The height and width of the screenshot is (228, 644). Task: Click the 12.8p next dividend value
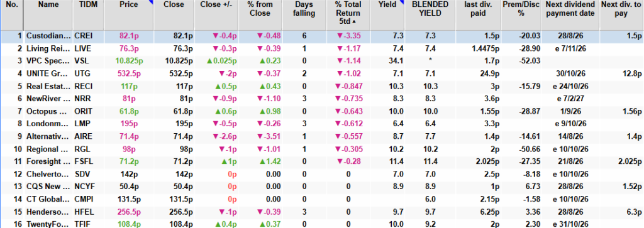click(633, 73)
